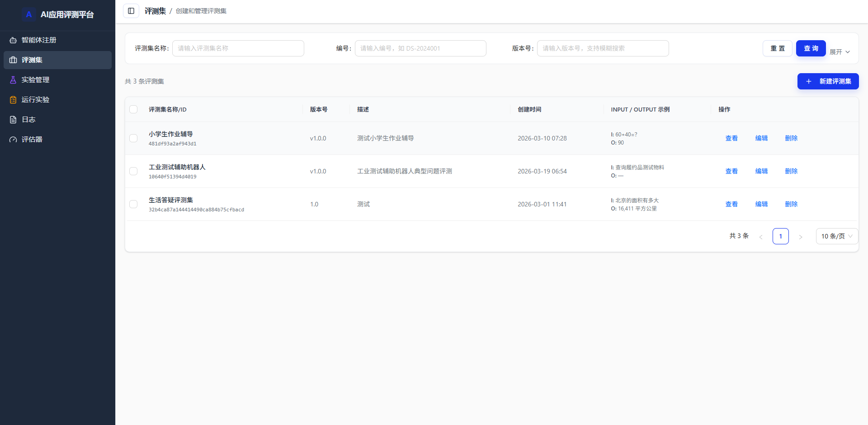
Task: Click the 小学生作业辅导 name
Action: click(171, 134)
